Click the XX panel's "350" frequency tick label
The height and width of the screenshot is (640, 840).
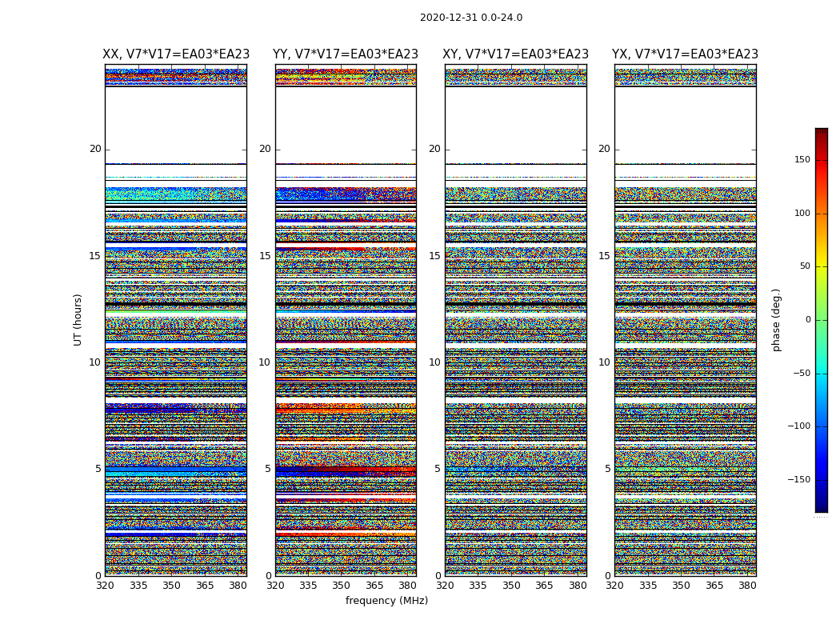[x=172, y=586]
